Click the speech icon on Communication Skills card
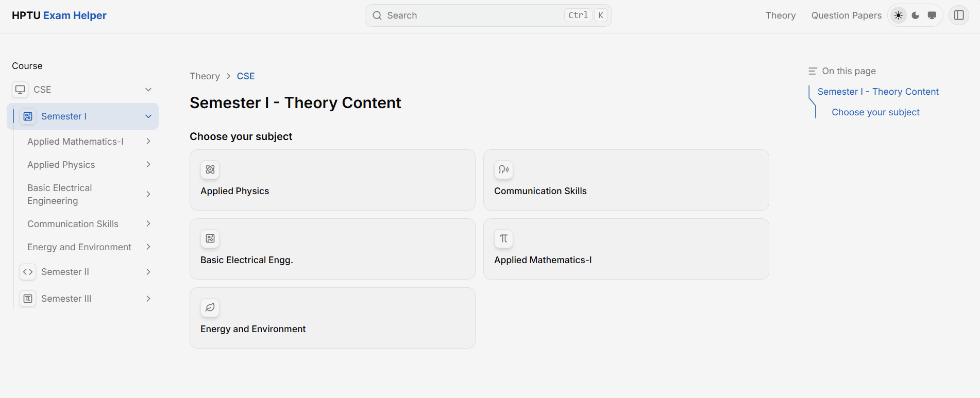The image size is (980, 398). [x=504, y=169]
